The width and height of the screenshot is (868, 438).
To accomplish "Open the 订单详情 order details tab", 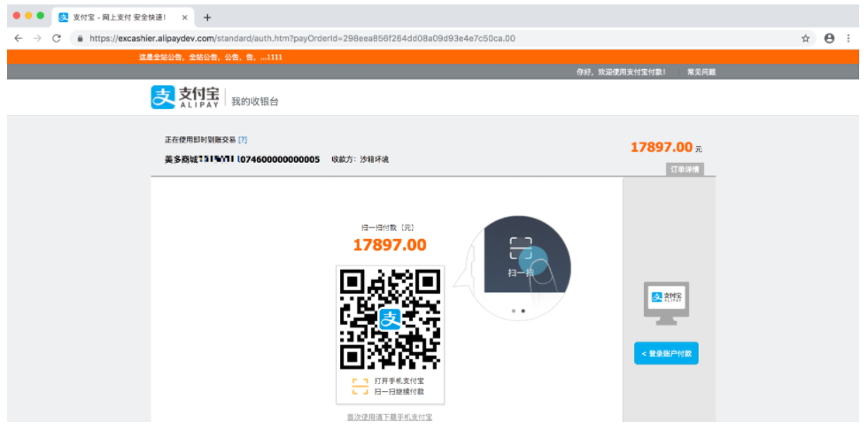I will click(685, 169).
